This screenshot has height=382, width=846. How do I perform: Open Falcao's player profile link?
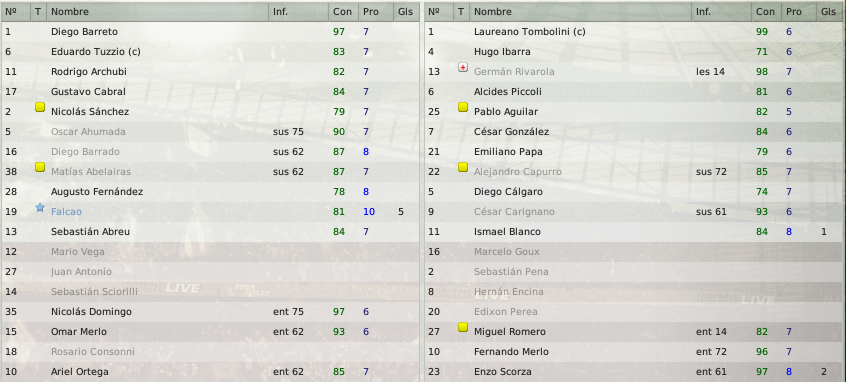click(66, 212)
